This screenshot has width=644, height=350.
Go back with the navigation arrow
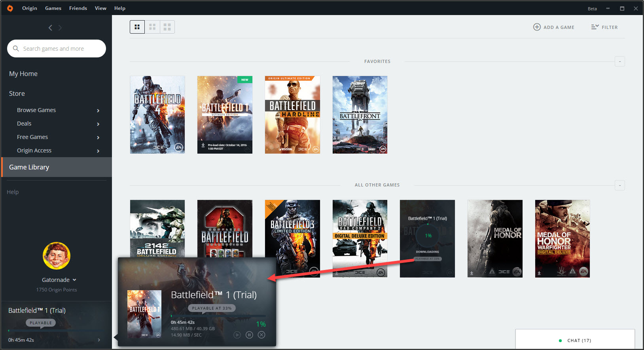[50, 28]
